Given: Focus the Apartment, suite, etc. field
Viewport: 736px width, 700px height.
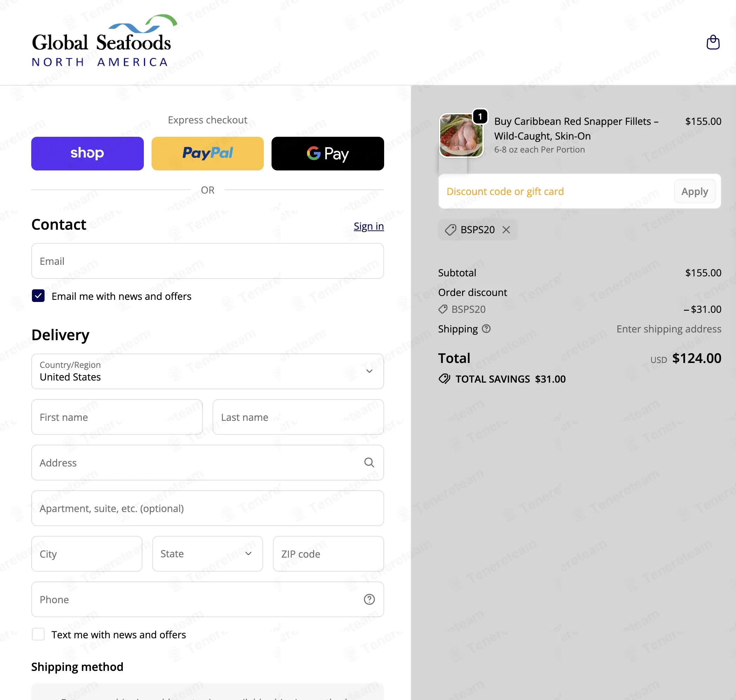Looking at the screenshot, I should 208,508.
